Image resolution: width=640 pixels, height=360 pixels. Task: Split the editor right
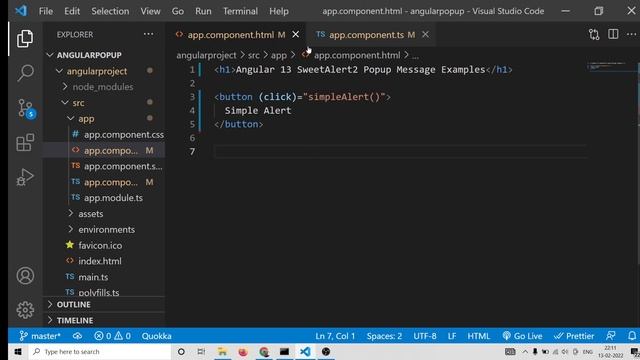[x=613, y=34]
